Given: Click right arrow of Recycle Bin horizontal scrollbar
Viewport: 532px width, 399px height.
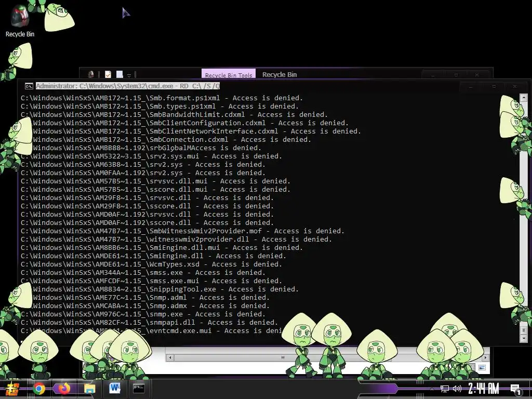Looking at the screenshot, I should click(x=486, y=357).
